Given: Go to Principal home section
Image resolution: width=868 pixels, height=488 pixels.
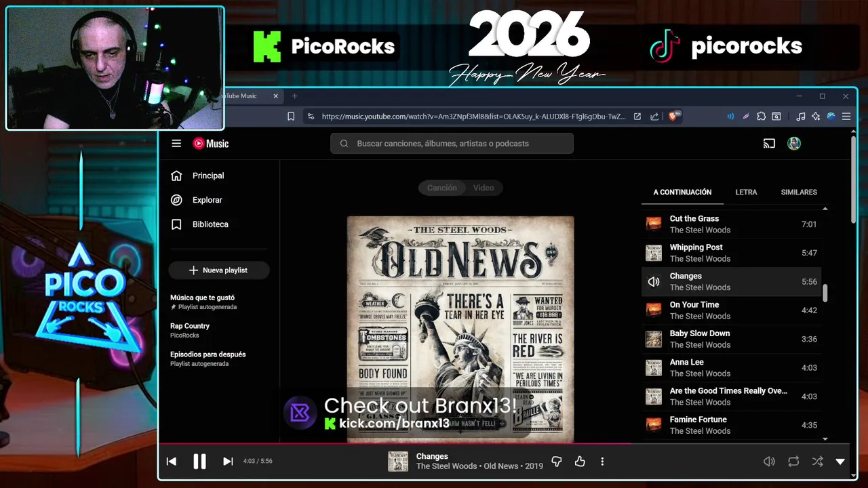Looking at the screenshot, I should click(218, 176).
